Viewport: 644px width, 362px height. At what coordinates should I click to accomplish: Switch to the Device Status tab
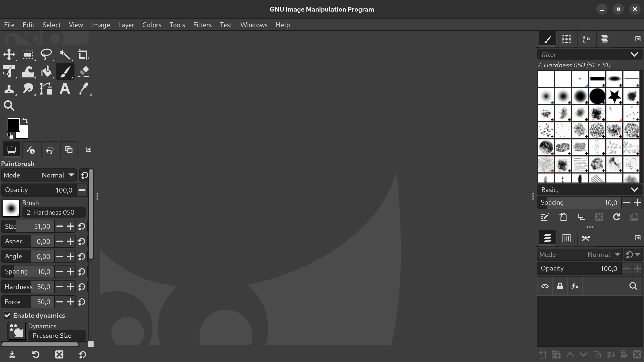[x=31, y=150]
